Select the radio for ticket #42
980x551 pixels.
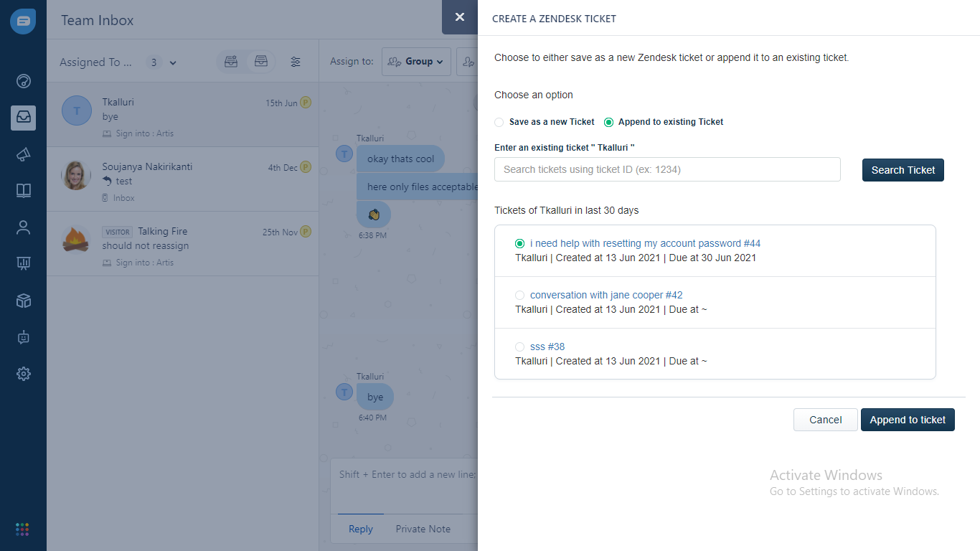click(x=520, y=296)
